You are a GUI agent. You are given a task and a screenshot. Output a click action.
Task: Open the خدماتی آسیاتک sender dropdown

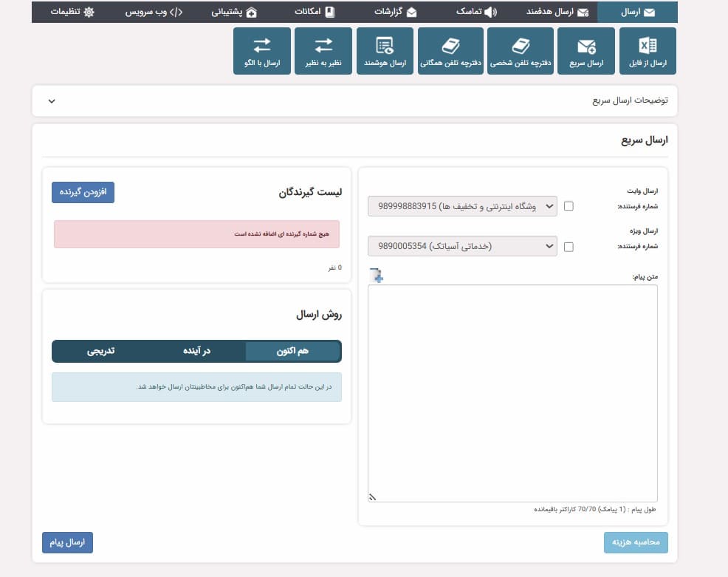click(461, 246)
